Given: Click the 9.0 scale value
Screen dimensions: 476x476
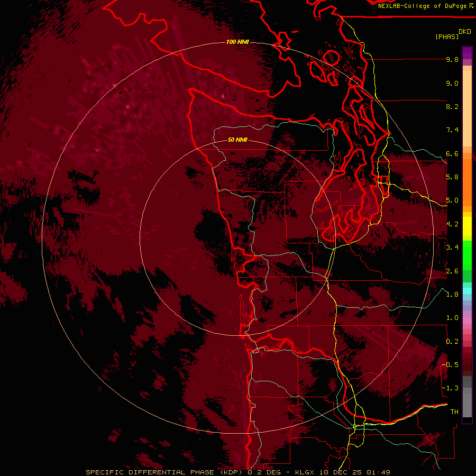Looking at the screenshot, I should pyautogui.click(x=452, y=83).
